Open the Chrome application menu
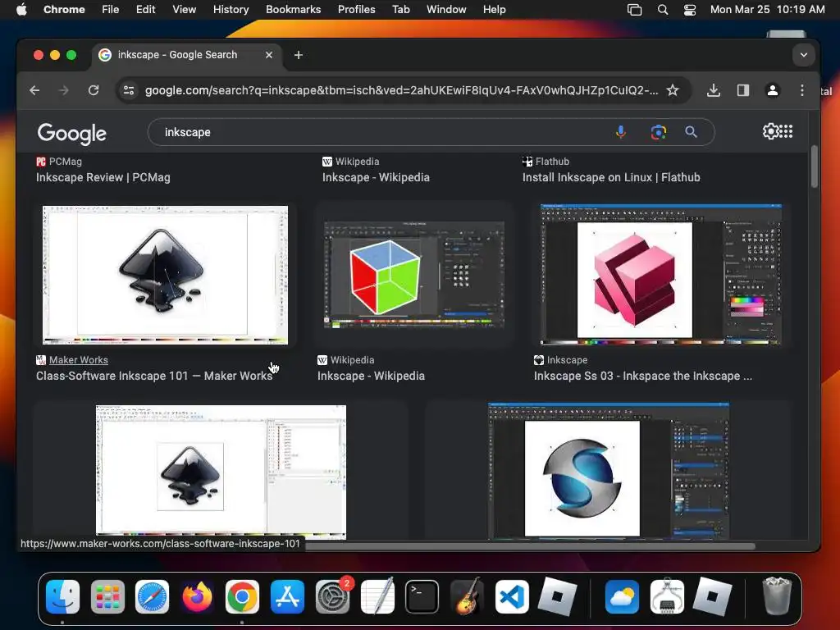The width and height of the screenshot is (840, 630). point(64,9)
